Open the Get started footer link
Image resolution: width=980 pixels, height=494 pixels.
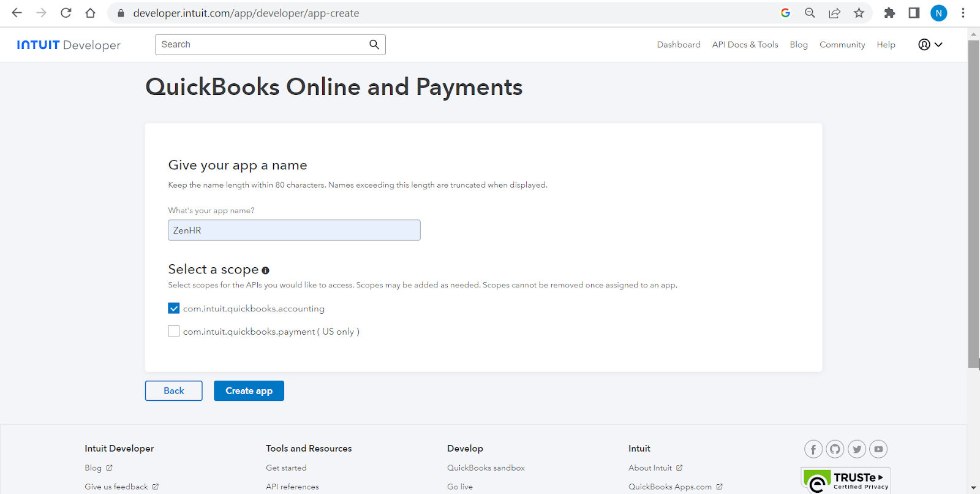pos(286,468)
